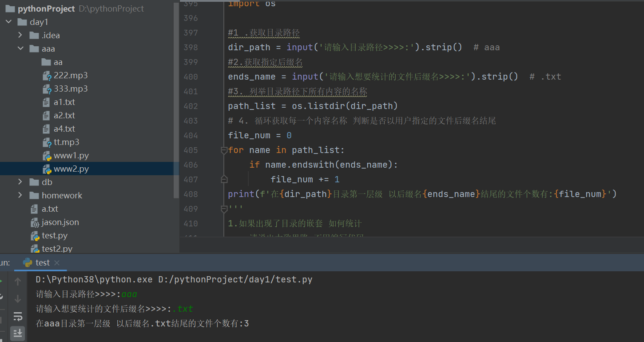Click the print(f'在{dir_path}... code line
This screenshot has width=644, height=342.
[422, 194]
